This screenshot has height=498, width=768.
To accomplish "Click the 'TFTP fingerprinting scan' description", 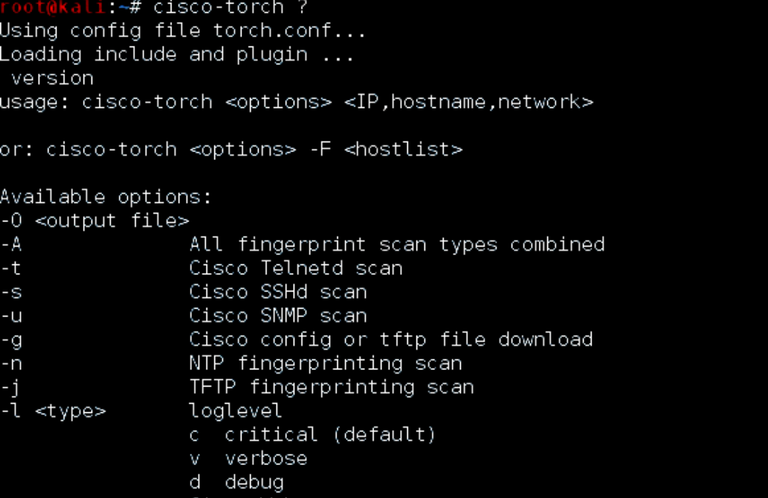I will pyautogui.click(x=332, y=387).
